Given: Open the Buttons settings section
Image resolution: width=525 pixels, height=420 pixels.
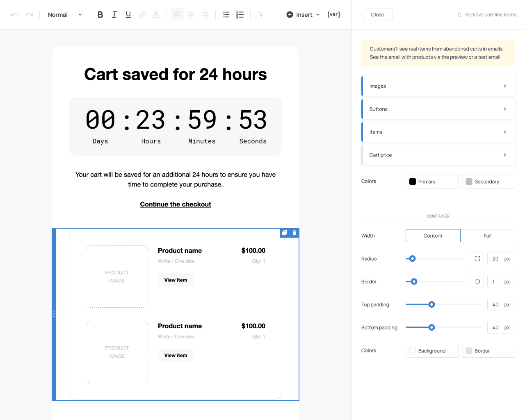Looking at the screenshot, I should click(x=438, y=109).
